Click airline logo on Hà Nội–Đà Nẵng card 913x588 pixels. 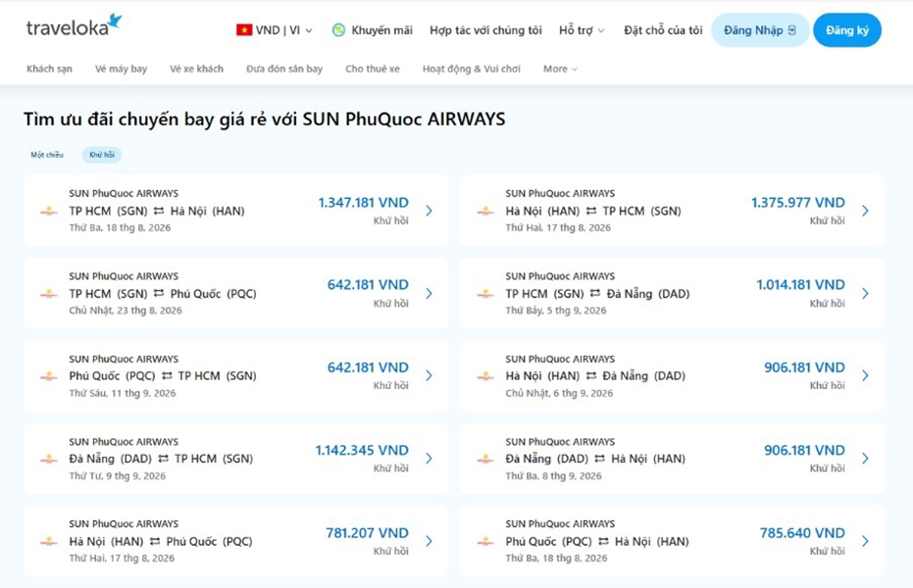485,376
